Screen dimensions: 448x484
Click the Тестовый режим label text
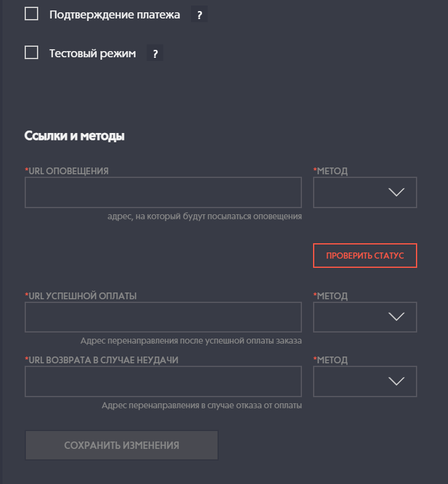pos(92,54)
